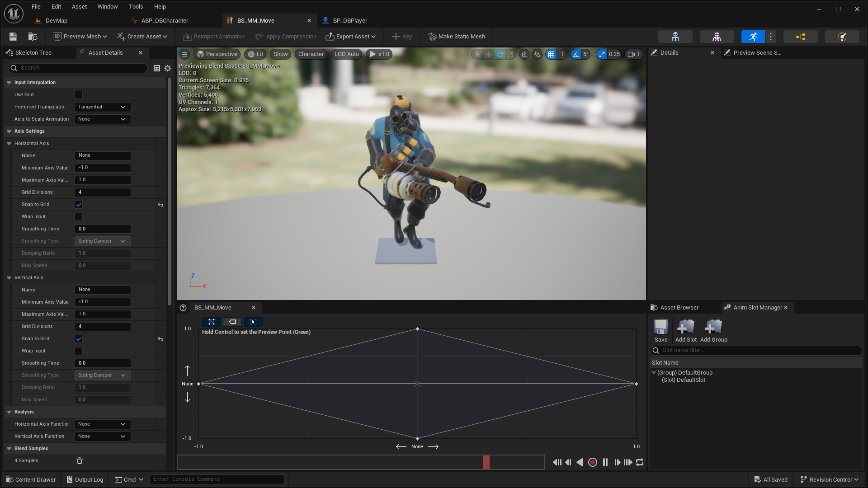Select the Rotate transform tool
Image resolution: width=868 pixels, height=488 pixels.
click(x=500, y=54)
